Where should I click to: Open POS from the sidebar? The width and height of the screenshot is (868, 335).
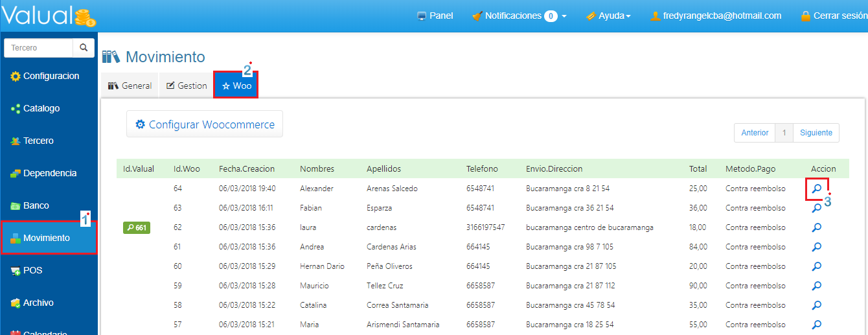[x=32, y=270]
